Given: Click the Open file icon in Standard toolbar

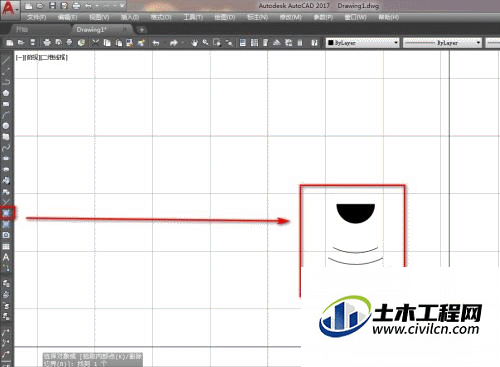Looking at the screenshot, I should tap(21, 43).
